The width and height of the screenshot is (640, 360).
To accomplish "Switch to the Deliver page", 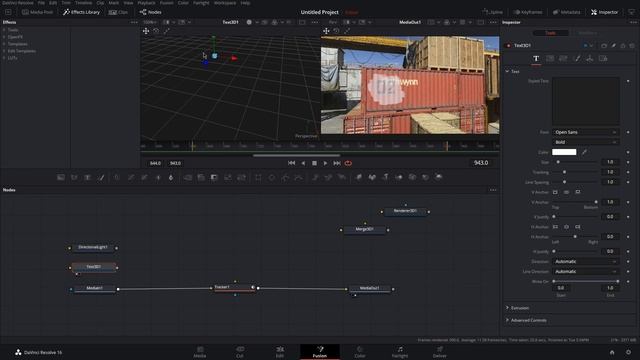I will coord(440,352).
